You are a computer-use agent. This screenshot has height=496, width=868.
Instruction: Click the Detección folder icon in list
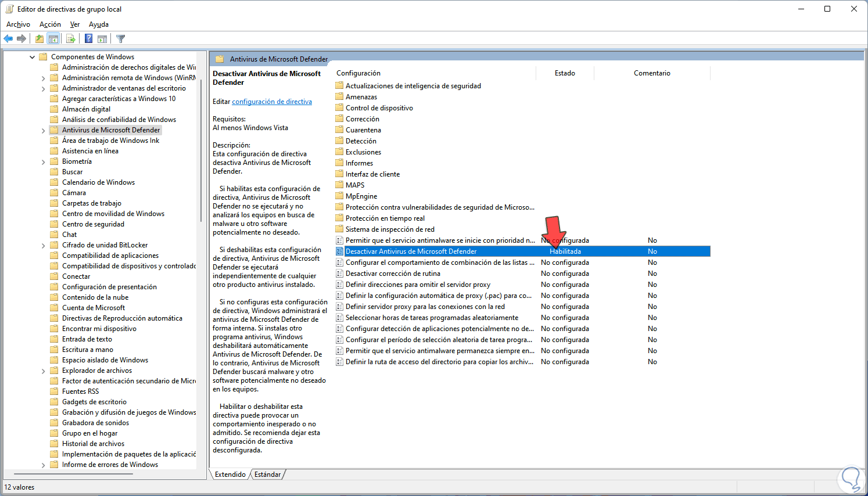[340, 141]
